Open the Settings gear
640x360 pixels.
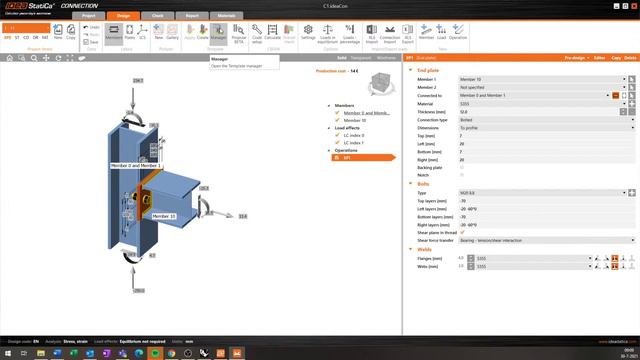tap(308, 32)
